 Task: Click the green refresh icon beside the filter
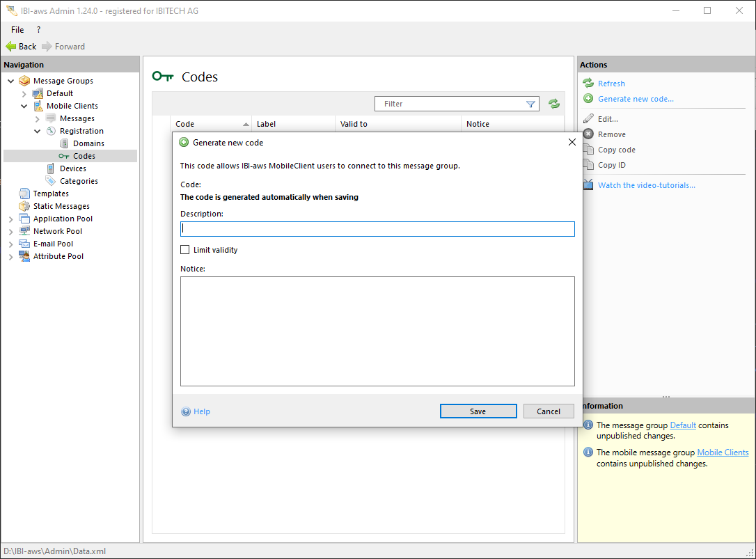tap(553, 104)
